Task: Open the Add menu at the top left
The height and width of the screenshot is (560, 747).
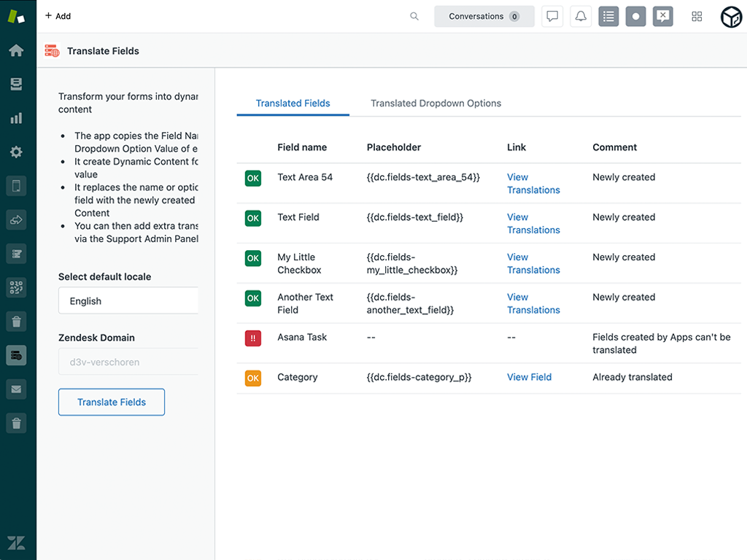Action: pyautogui.click(x=58, y=16)
